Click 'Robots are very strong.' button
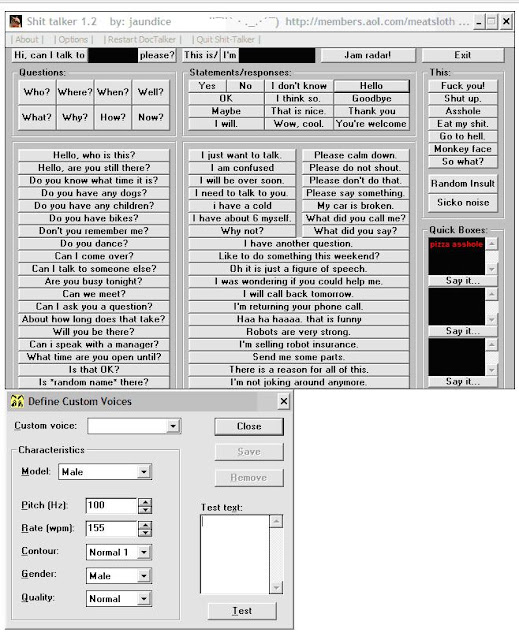This screenshot has width=519, height=640. pyautogui.click(x=299, y=332)
